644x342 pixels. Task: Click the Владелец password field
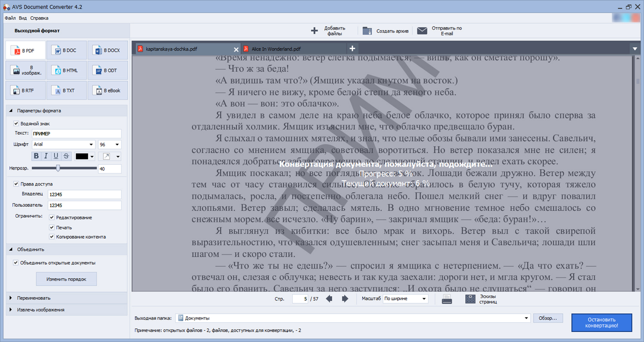click(x=84, y=194)
